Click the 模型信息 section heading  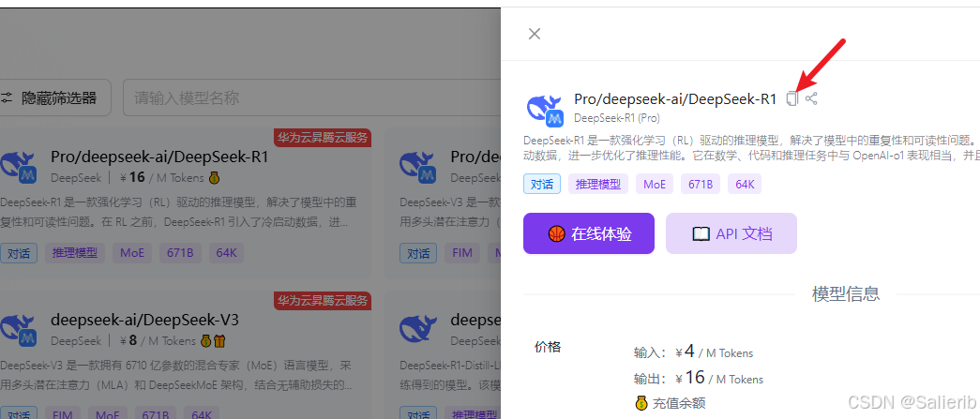[846, 293]
